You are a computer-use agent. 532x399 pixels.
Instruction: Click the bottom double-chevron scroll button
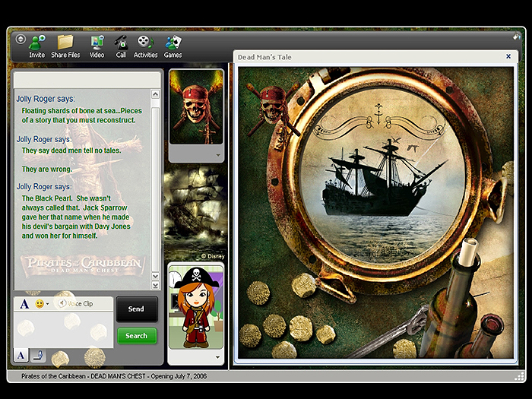point(155,285)
